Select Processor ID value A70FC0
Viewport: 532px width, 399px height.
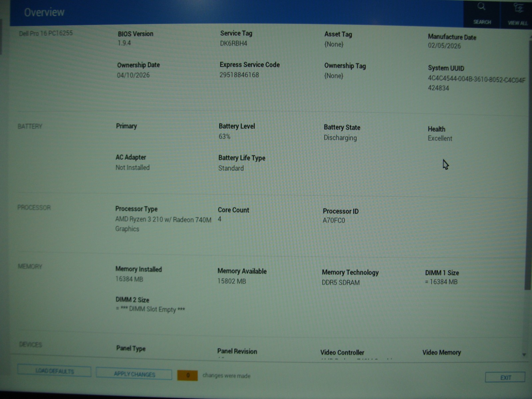334,220
